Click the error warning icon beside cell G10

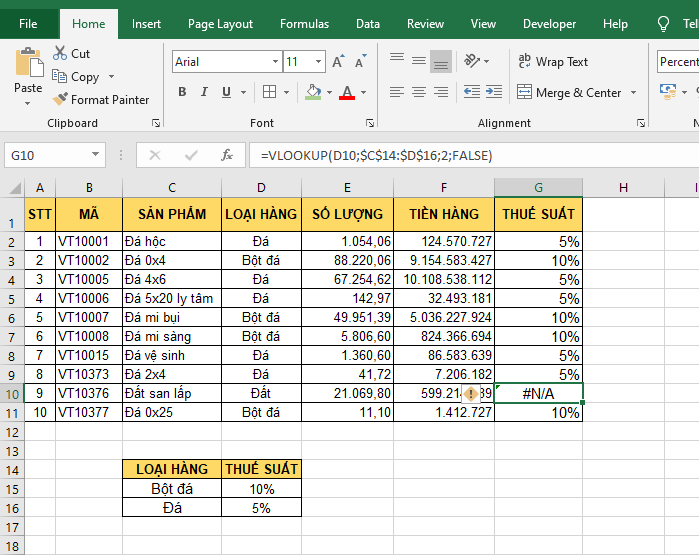tap(472, 394)
